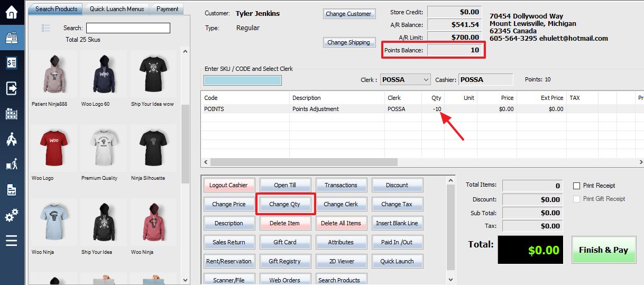
Task: Click the blue SKU code entry field
Action: click(x=243, y=80)
